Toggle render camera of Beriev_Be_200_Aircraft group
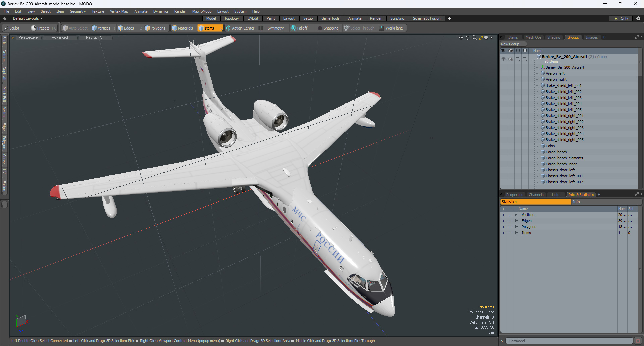 pos(511,59)
